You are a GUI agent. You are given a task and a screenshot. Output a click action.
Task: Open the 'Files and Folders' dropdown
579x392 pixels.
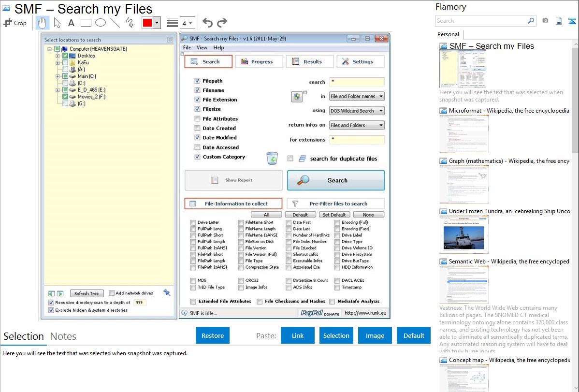(357, 125)
